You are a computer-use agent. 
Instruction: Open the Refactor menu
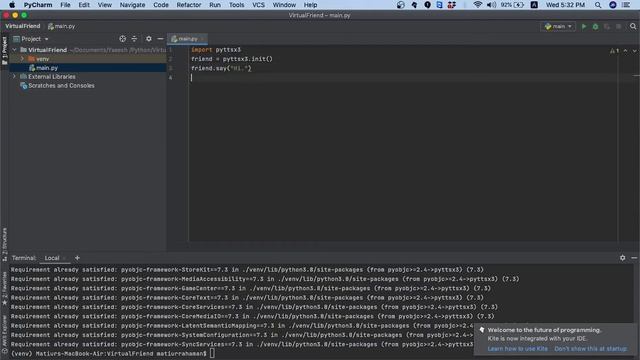click(189, 5)
